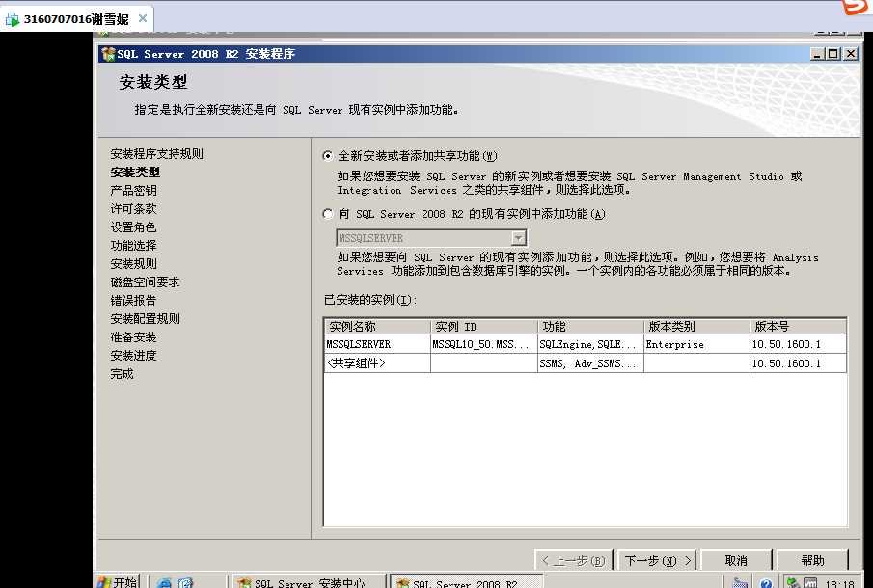The width and height of the screenshot is (873, 588).
Task: Click 许可条款 step in sidebar
Action: click(x=134, y=209)
